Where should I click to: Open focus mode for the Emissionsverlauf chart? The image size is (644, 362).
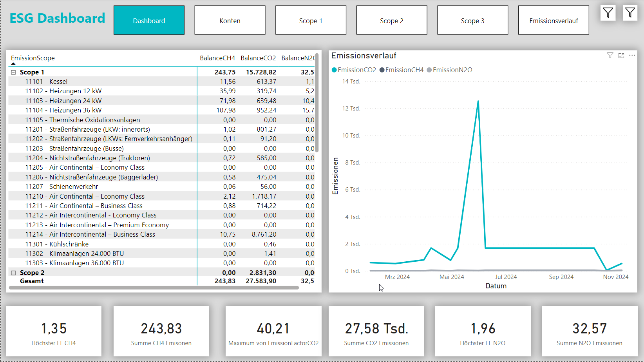pos(621,56)
